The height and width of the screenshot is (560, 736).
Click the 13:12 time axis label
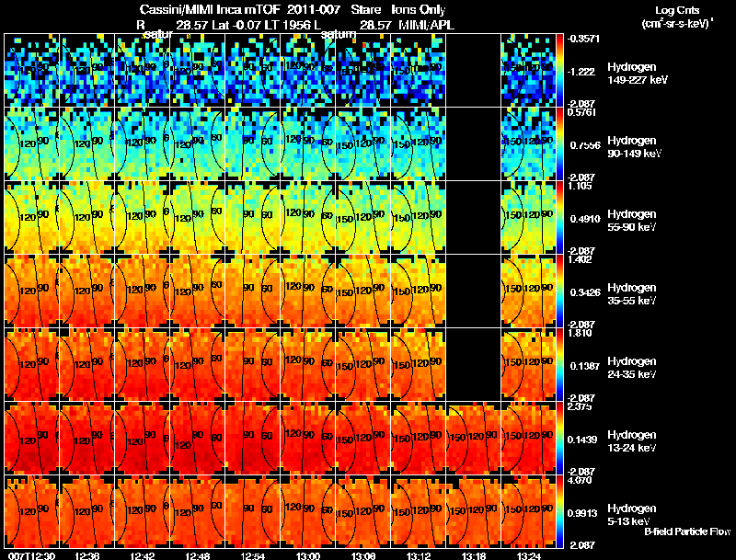(x=419, y=555)
